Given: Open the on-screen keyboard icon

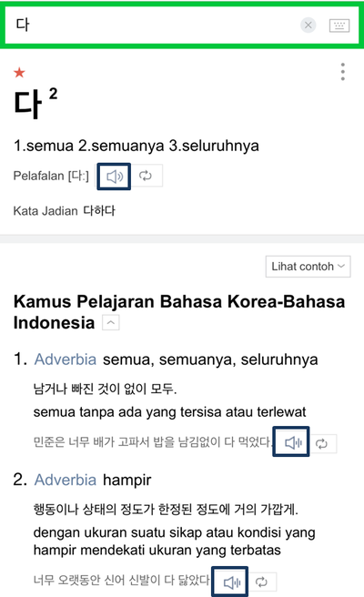Looking at the screenshot, I should coord(339,25).
